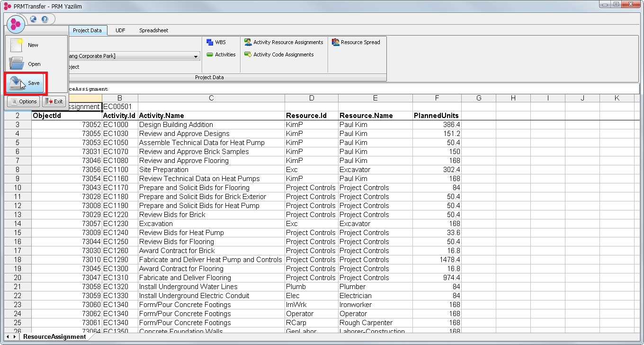Click the Exit button

click(x=54, y=101)
